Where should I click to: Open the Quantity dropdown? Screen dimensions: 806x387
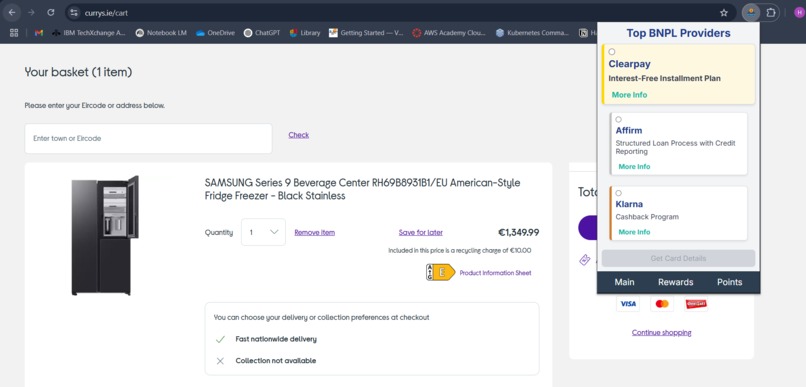pyautogui.click(x=263, y=232)
